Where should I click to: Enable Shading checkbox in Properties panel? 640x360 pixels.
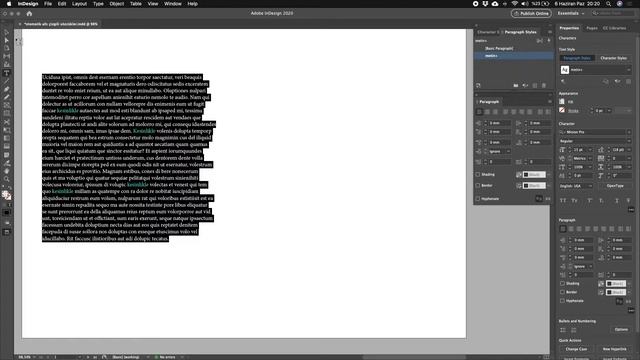(562, 284)
